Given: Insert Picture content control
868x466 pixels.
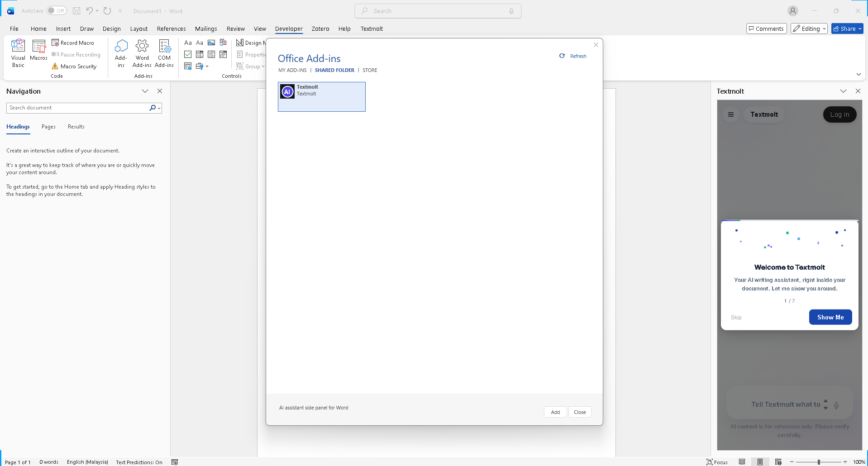Looking at the screenshot, I should pyautogui.click(x=211, y=43).
